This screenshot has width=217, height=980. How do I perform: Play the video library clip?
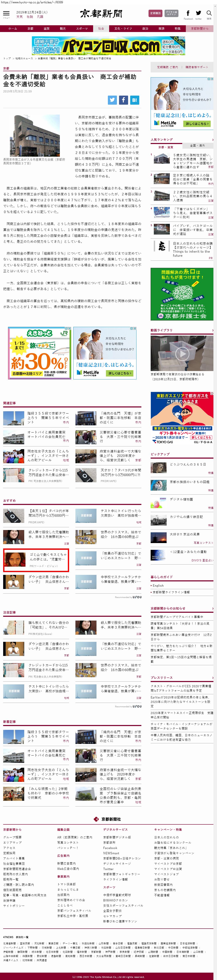point(182,353)
